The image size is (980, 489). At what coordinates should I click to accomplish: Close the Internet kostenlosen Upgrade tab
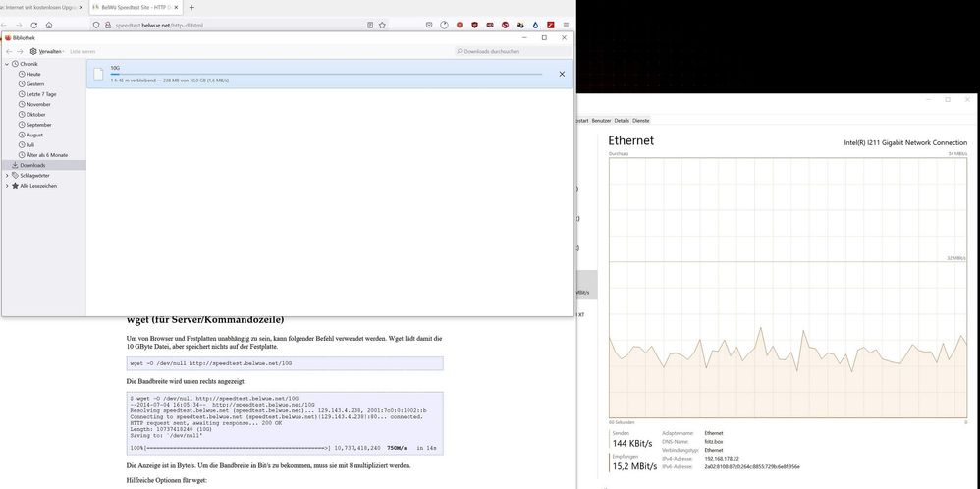82,8
